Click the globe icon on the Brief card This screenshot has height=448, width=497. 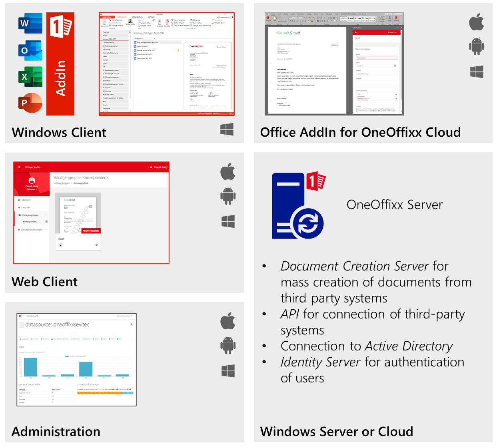coord(96,245)
